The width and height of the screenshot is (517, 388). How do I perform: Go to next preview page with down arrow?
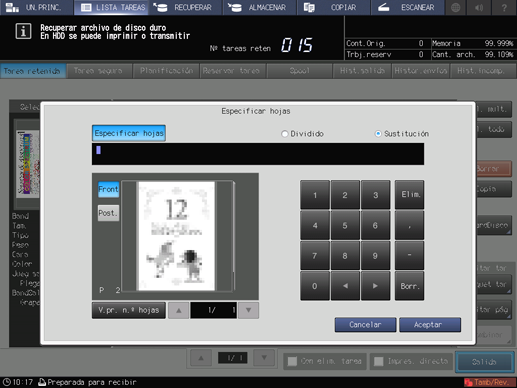click(248, 310)
